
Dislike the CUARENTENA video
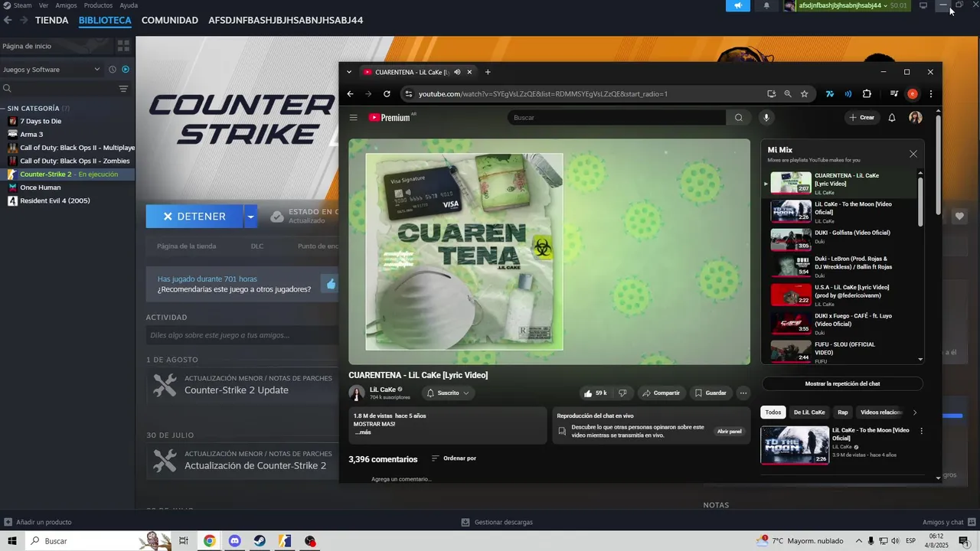(622, 393)
